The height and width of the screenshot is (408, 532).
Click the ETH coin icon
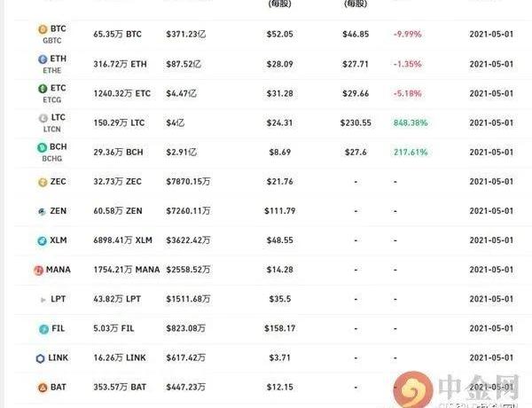[42, 59]
